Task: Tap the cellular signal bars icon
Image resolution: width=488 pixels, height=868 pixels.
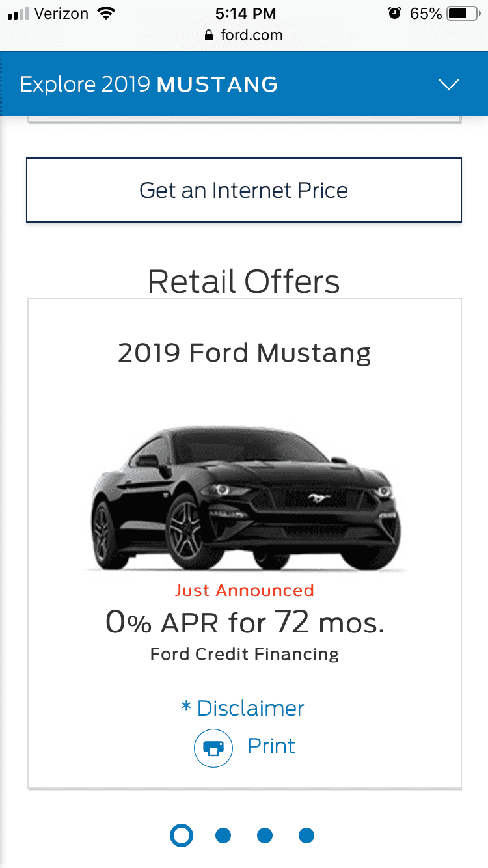Action: click(19, 14)
